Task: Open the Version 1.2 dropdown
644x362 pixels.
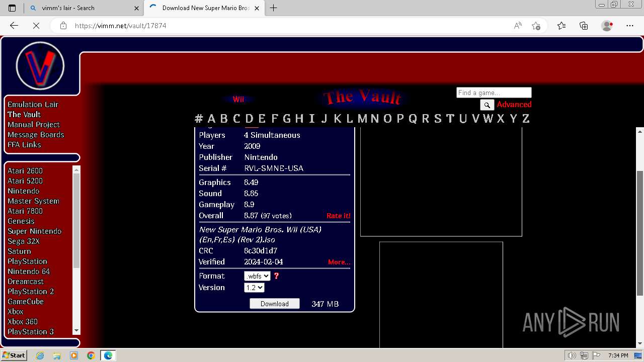Action: tap(254, 288)
